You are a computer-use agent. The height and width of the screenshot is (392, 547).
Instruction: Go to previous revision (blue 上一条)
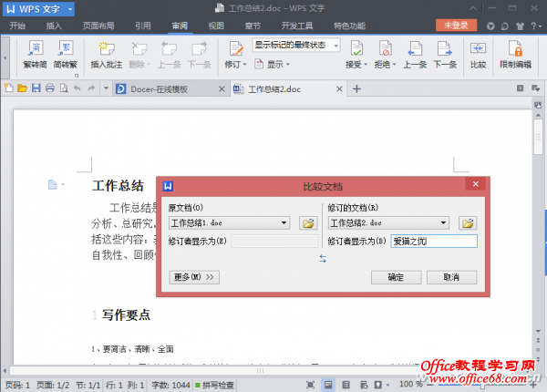tap(415, 55)
